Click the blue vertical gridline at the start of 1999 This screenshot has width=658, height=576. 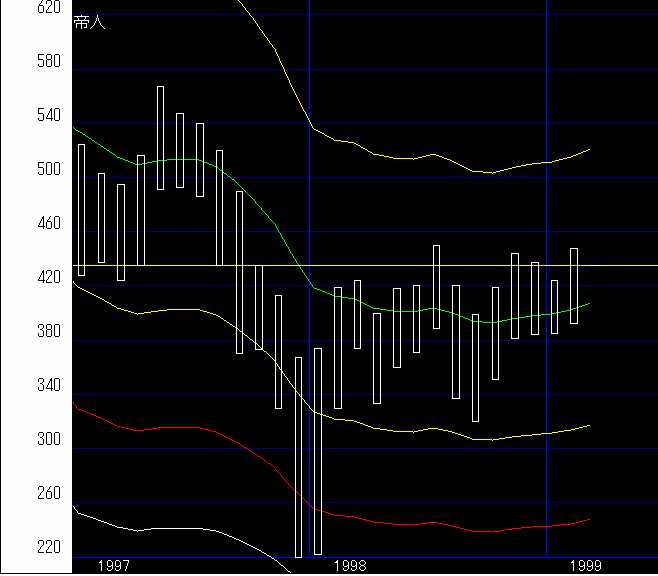[x=547, y=100]
